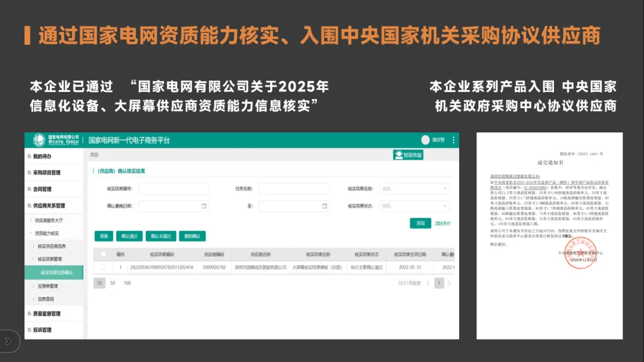This screenshot has width=644, height=362.
Task: Click the 确认未通过 button
Action: 160,236
